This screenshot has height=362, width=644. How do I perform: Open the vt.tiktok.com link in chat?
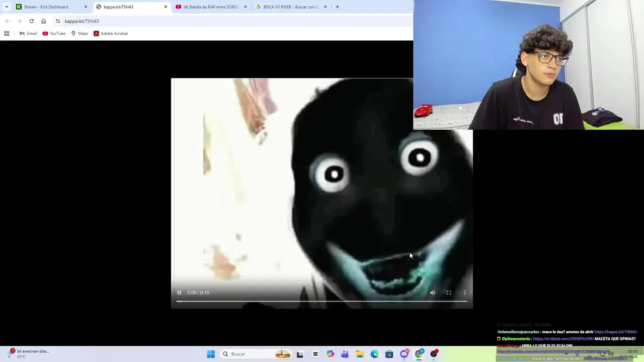click(x=563, y=339)
